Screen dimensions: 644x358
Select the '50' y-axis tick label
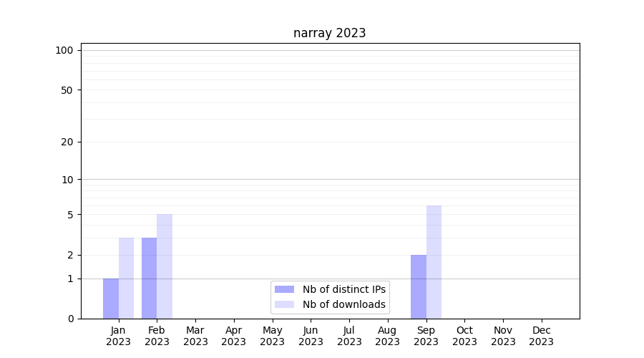coord(67,90)
